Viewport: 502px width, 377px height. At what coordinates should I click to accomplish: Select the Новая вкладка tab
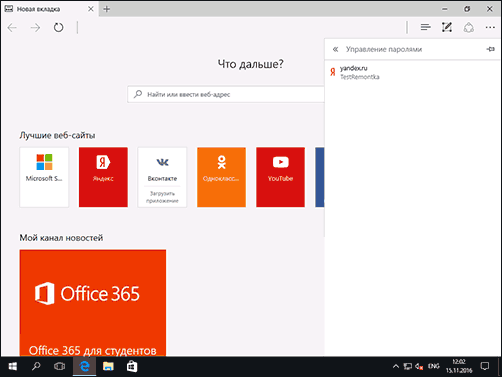49,9
